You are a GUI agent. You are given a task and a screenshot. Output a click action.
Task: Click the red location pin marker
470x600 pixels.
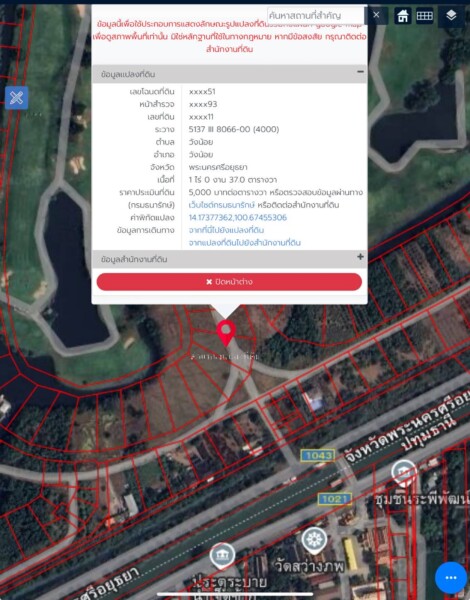[x=226, y=333]
